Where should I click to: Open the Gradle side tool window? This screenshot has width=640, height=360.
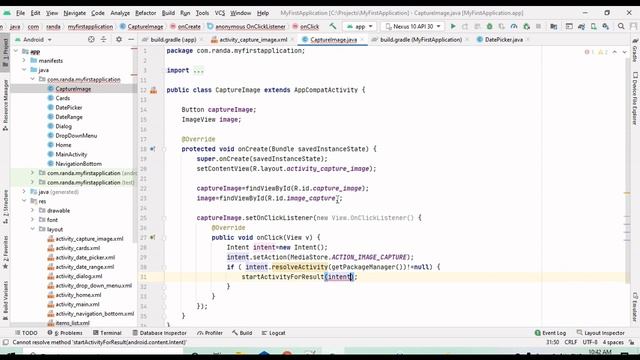tap(635, 50)
